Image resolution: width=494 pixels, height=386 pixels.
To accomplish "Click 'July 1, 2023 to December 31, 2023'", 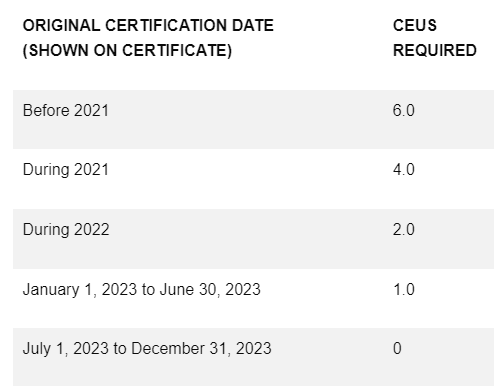I will click(147, 349).
